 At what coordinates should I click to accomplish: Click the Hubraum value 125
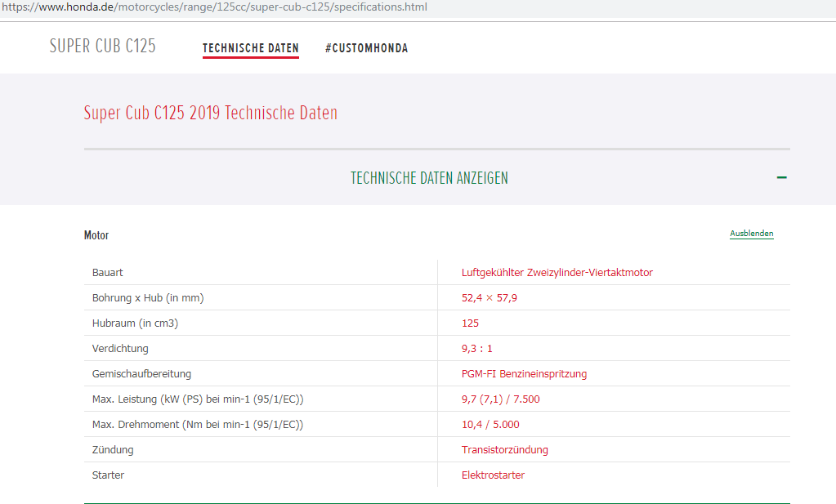coord(470,323)
